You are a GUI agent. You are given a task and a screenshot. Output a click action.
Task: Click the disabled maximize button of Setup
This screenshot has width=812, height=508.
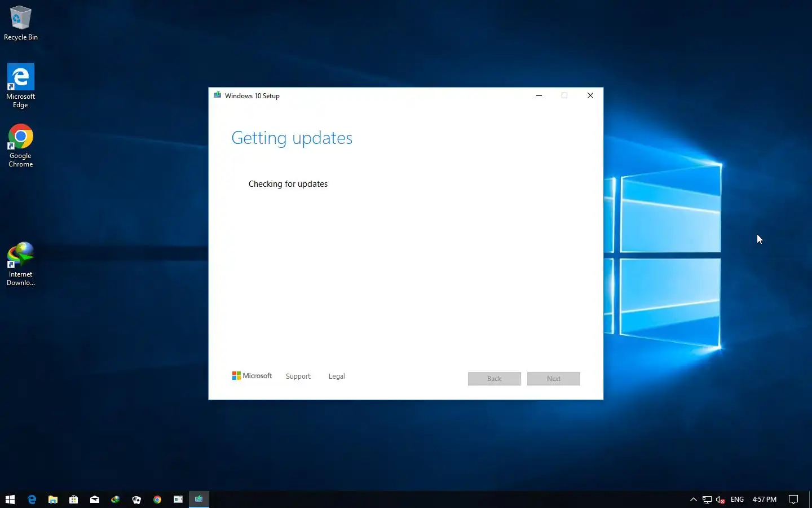tap(564, 95)
